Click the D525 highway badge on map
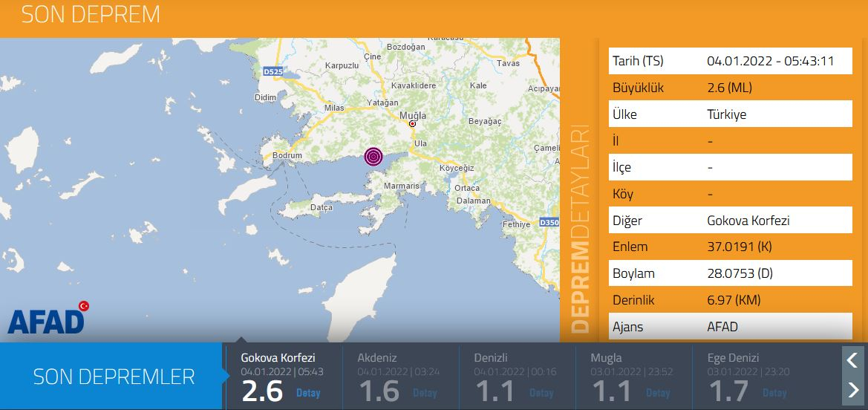Image resolution: width=868 pixels, height=410 pixels. [273, 71]
